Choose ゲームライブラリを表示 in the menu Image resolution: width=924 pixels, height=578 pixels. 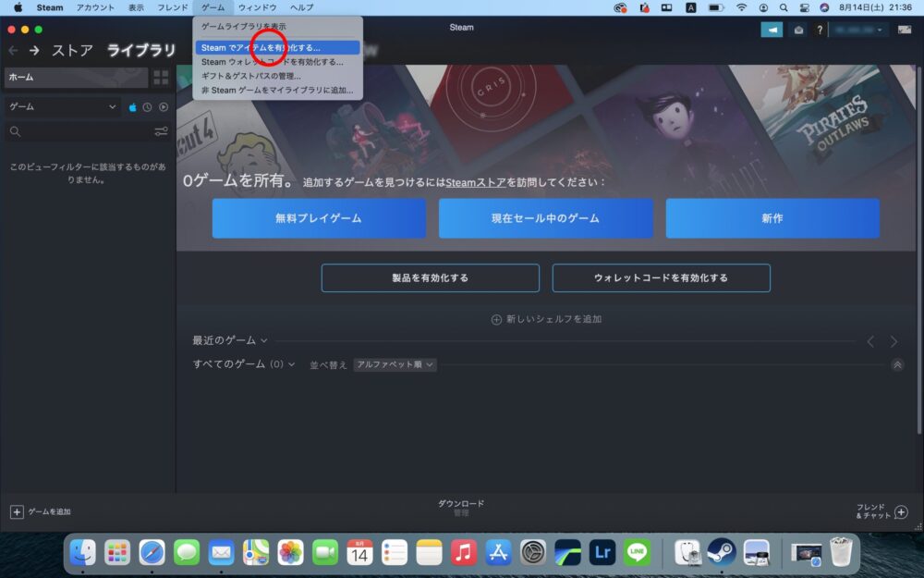[277, 27]
